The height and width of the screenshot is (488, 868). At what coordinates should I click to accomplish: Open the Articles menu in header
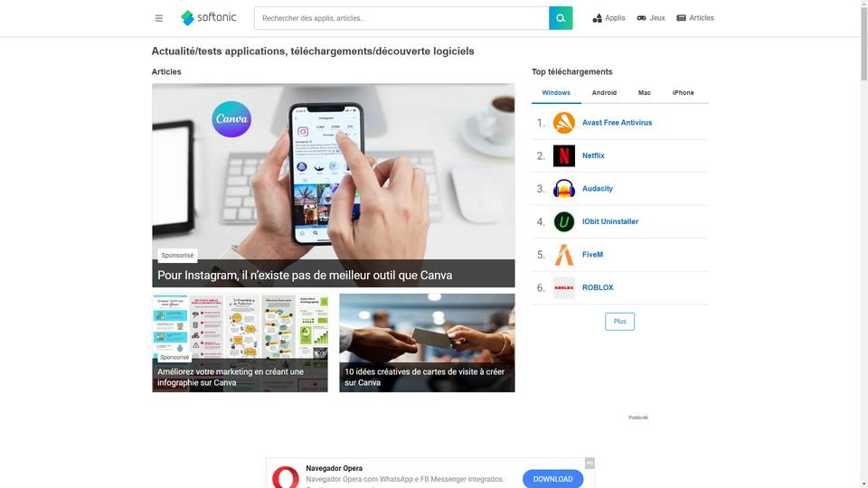pyautogui.click(x=694, y=18)
